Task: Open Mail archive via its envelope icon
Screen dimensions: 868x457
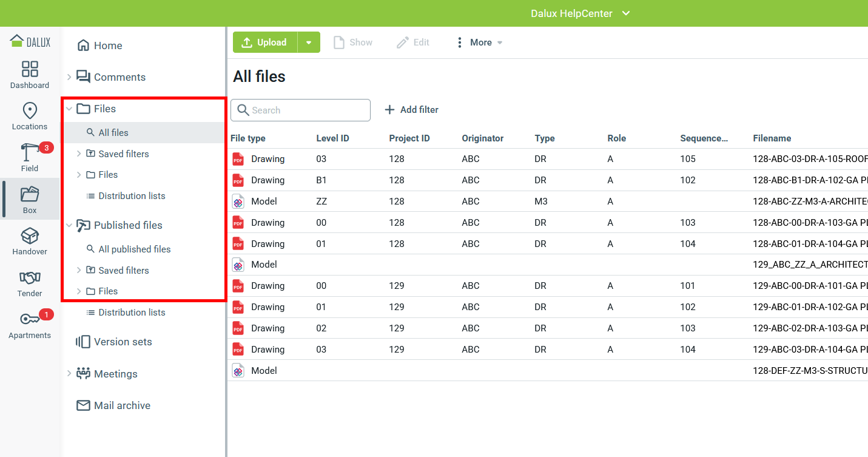Action: pos(82,405)
